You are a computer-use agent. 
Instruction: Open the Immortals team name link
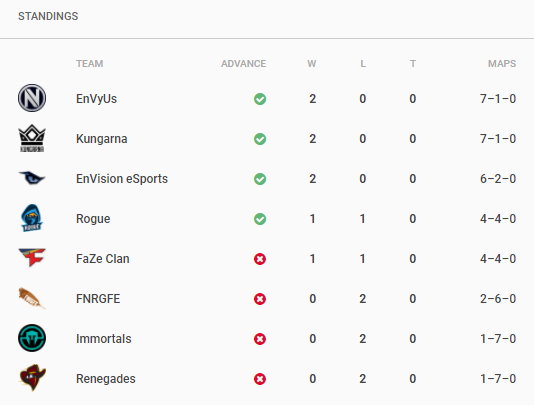[104, 339]
